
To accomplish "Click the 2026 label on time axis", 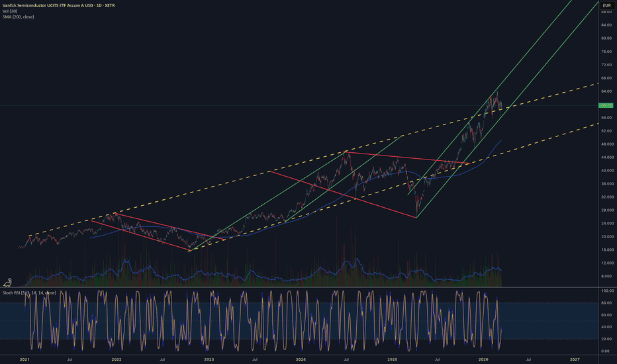I will (484, 359).
